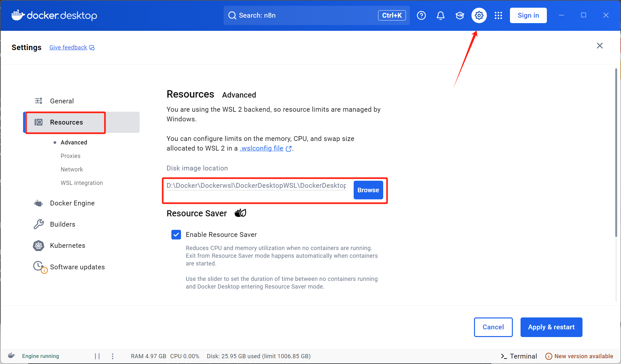The height and width of the screenshot is (364, 621).
Task: Pause the Docker engine
Action: 97,356
